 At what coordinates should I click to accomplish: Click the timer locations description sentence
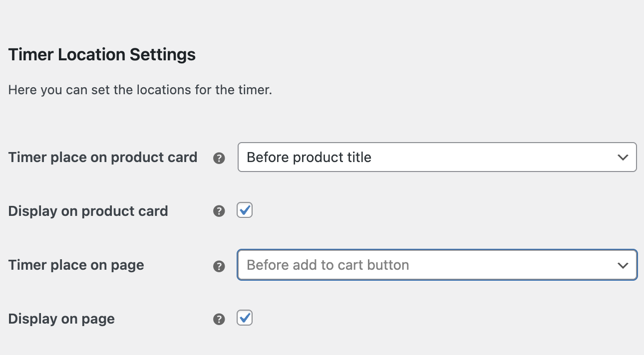(140, 90)
